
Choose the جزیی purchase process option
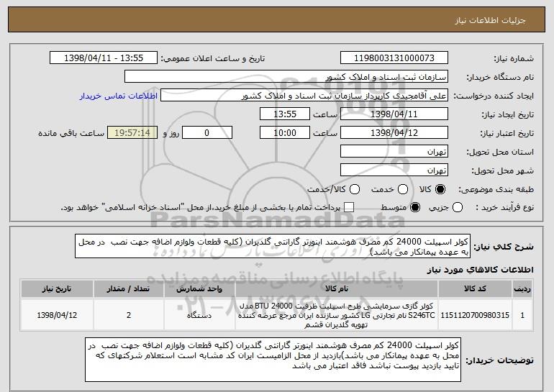click(457, 207)
